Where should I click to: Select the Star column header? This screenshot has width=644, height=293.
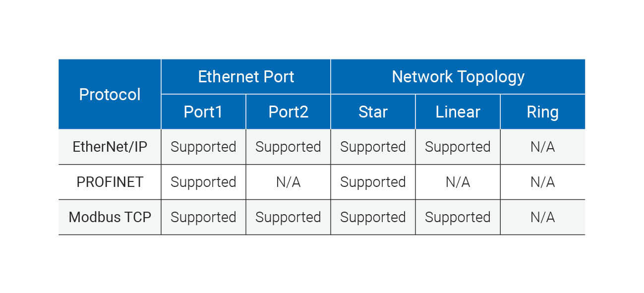coord(373,112)
